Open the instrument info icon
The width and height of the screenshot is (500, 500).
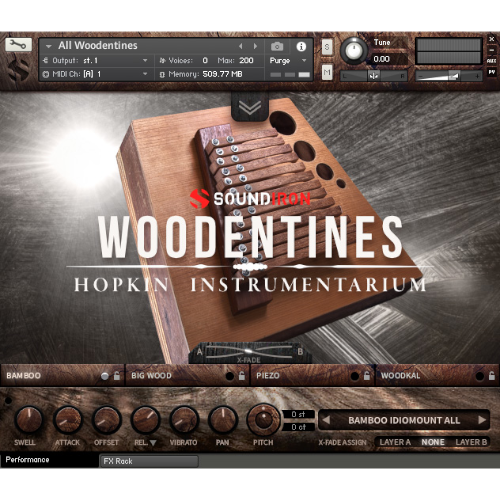click(x=301, y=46)
